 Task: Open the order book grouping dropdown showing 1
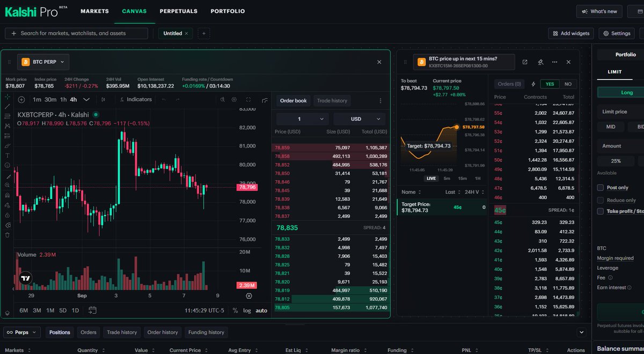pyautogui.click(x=302, y=119)
